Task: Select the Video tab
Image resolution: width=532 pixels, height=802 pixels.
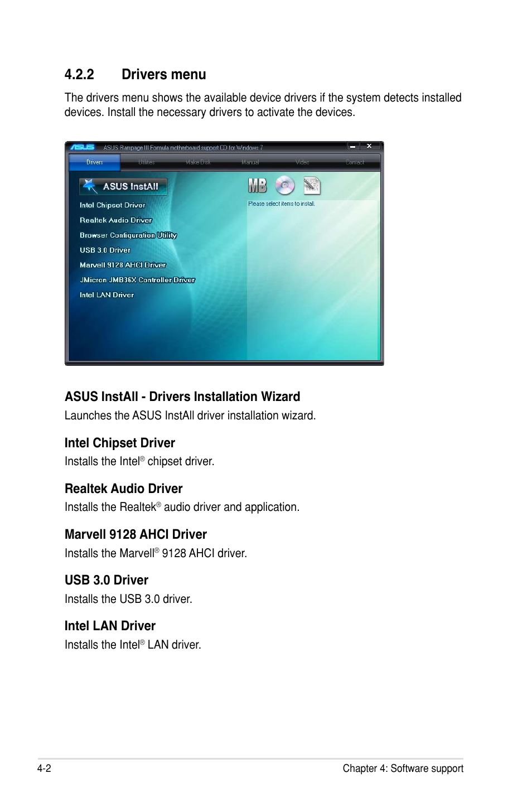Action: (x=302, y=162)
